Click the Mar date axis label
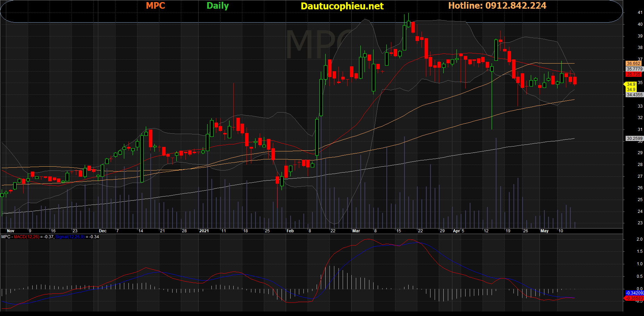This screenshot has height=316, width=644. tap(356, 231)
